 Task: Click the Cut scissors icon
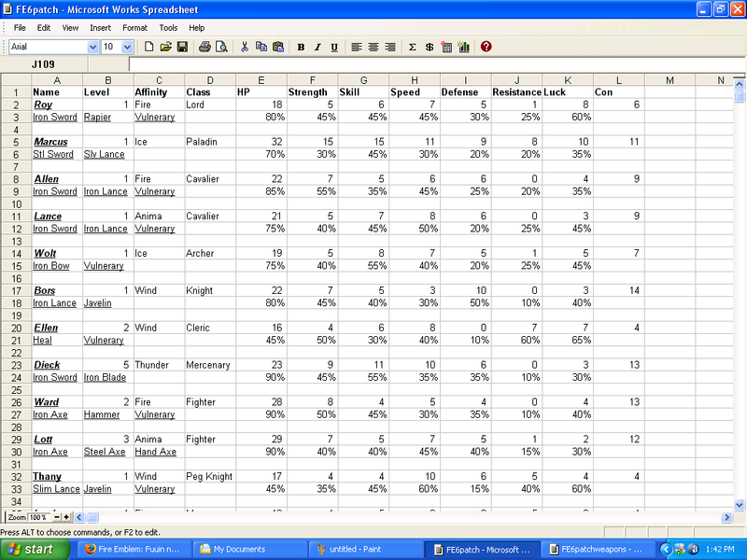pyautogui.click(x=245, y=47)
